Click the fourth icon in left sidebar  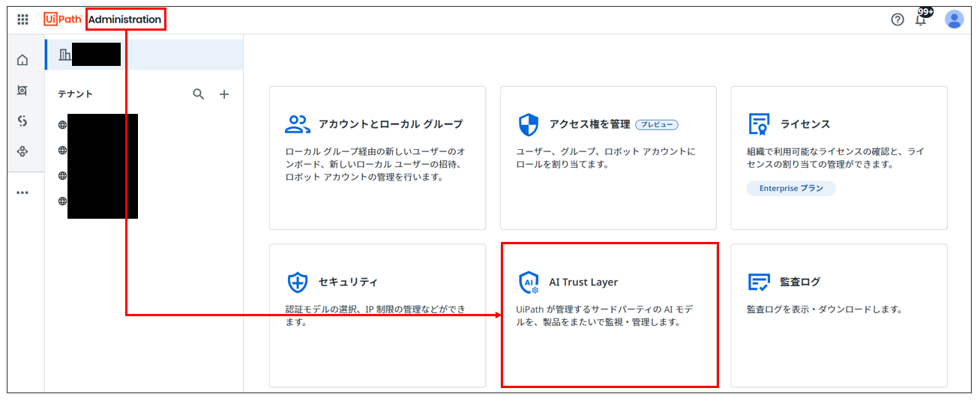pyautogui.click(x=22, y=152)
